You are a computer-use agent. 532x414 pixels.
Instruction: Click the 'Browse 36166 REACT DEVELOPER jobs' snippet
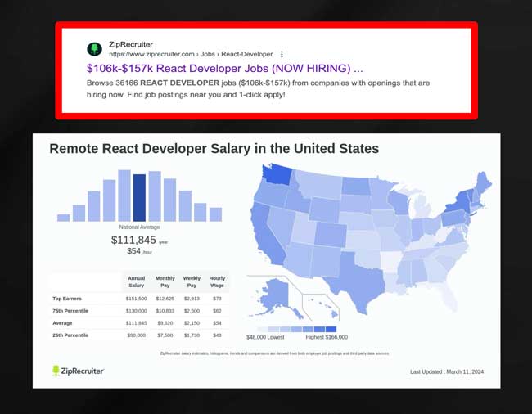tap(258, 89)
